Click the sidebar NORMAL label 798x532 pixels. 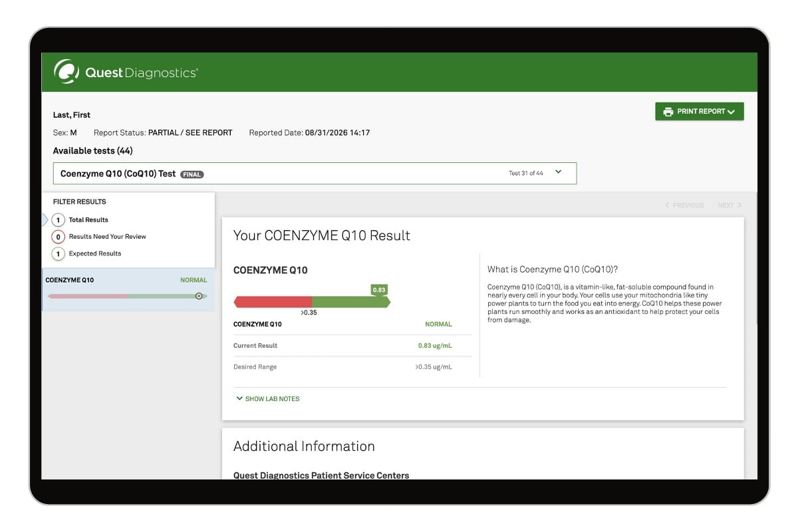coord(194,281)
